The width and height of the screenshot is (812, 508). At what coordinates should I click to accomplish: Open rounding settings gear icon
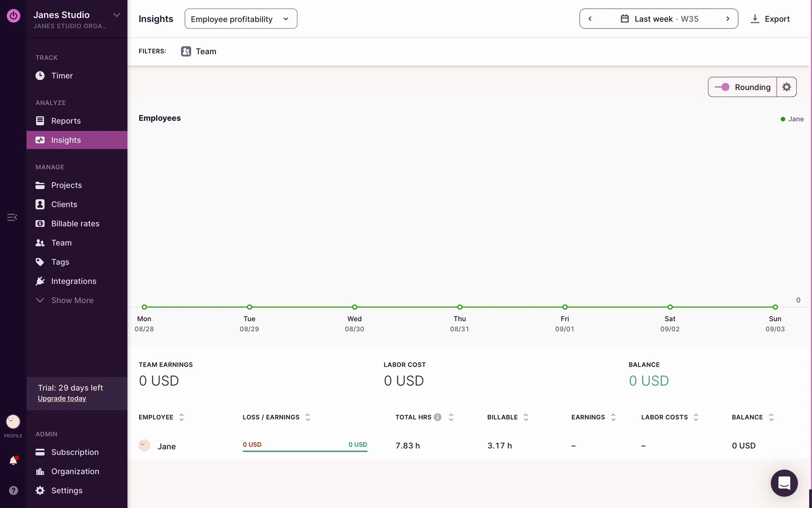coord(786,87)
